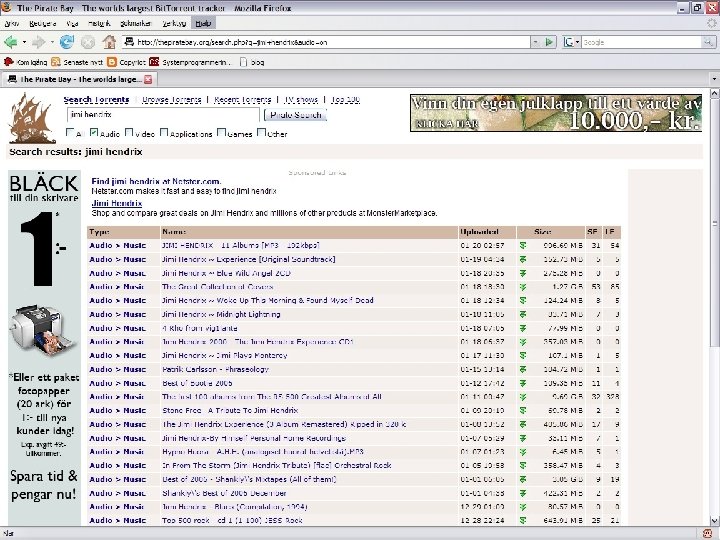720x540 pixels.
Task: Open the Bokmärken menu
Action: [x=135, y=23]
